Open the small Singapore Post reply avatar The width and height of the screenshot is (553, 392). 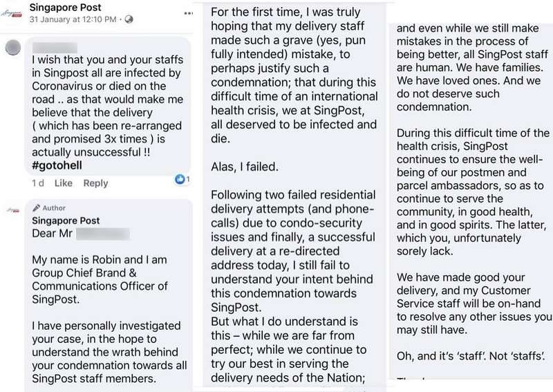tap(13, 210)
